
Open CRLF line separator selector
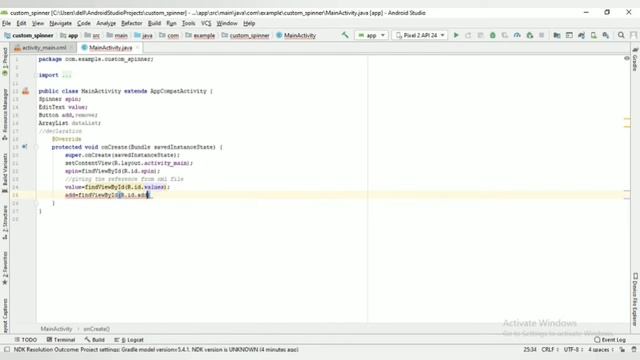click(x=550, y=349)
